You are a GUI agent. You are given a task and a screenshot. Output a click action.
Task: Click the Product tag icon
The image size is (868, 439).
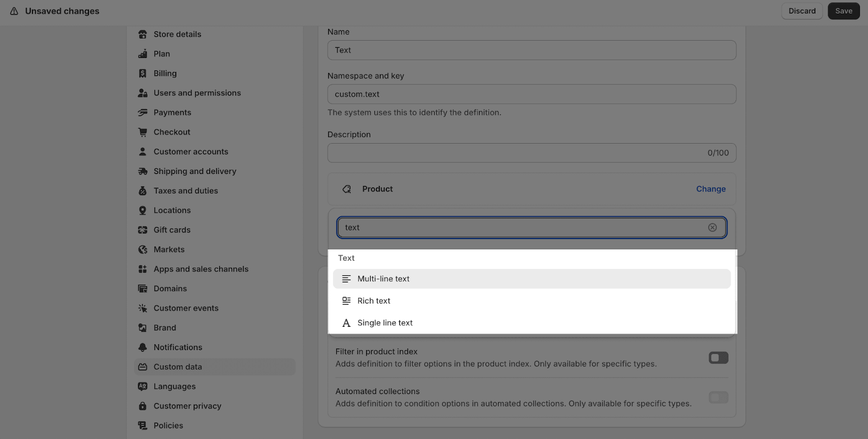347,189
